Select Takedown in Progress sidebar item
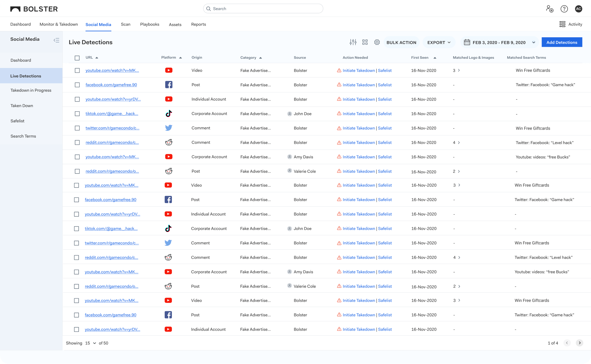This screenshot has height=364, width=591. pos(31,90)
